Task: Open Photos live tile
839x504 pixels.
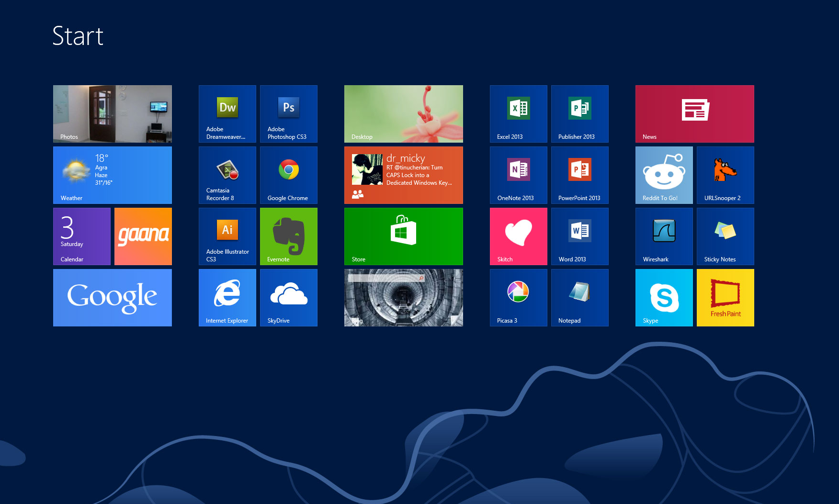Action: [x=113, y=114]
